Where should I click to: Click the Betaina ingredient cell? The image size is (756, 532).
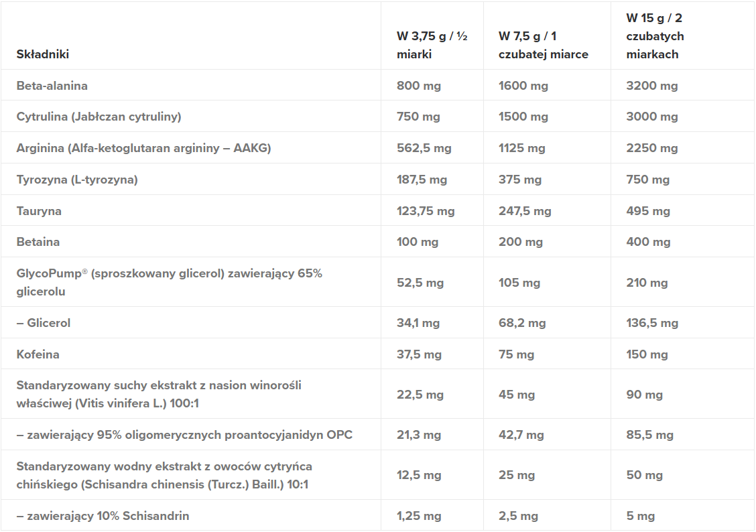pos(38,242)
